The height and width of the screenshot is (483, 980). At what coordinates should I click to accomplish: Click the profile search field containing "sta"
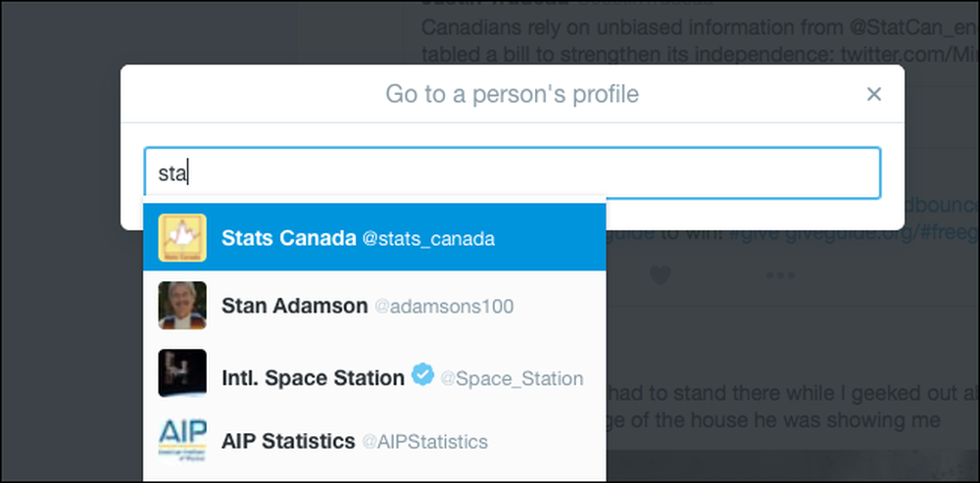[x=513, y=173]
